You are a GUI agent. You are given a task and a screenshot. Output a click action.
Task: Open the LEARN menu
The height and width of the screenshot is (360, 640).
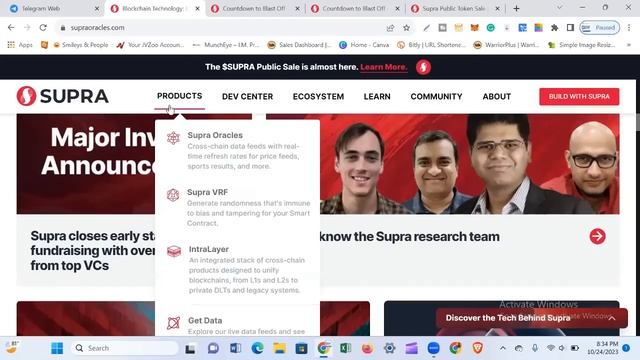[x=377, y=97]
